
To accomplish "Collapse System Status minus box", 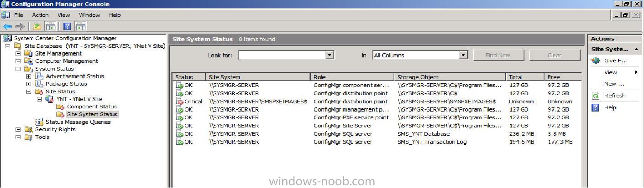I will click(18, 69).
